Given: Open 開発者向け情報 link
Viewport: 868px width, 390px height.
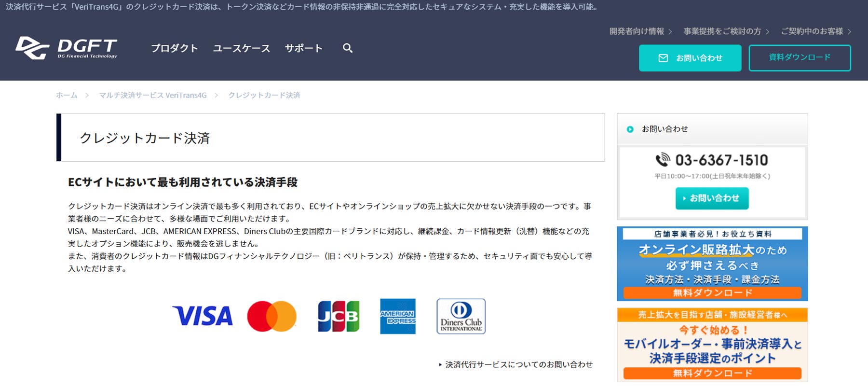Looking at the screenshot, I should click(637, 31).
